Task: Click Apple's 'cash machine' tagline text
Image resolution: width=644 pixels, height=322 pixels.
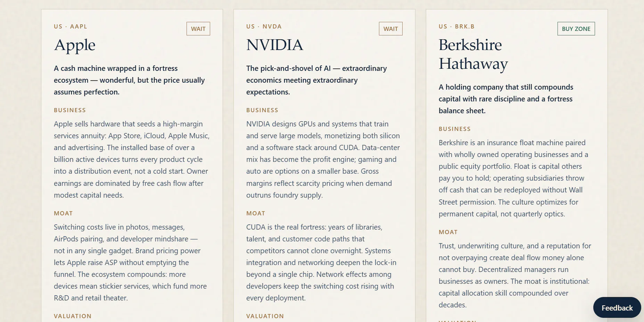Action: (129, 80)
